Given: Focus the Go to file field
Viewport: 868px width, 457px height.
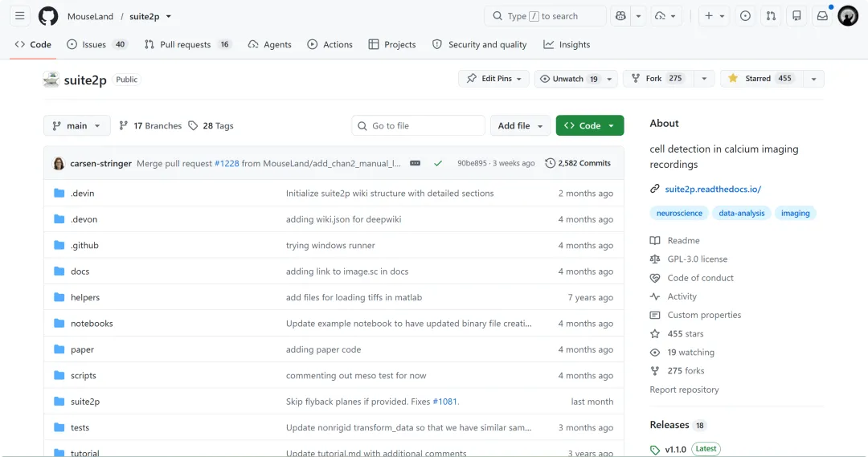Looking at the screenshot, I should pyautogui.click(x=418, y=125).
